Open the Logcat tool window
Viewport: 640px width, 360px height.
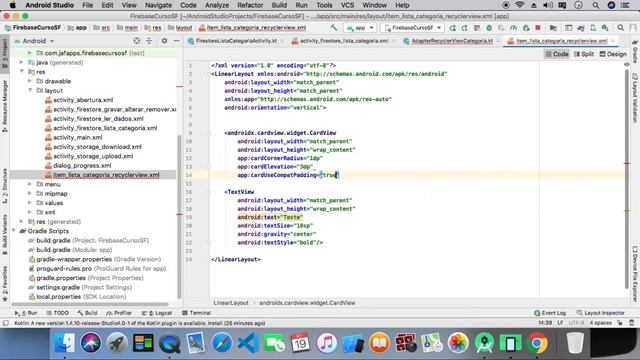point(157,313)
